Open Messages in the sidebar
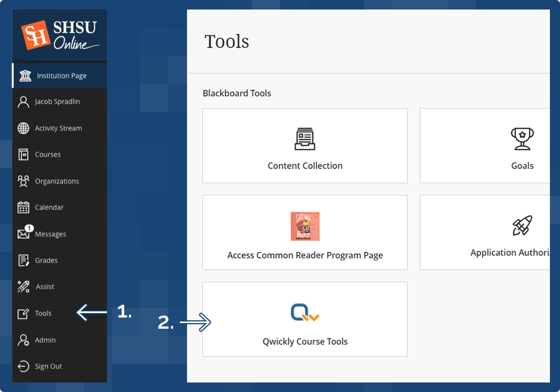Viewport: 560px width, 392px height. coord(60,234)
